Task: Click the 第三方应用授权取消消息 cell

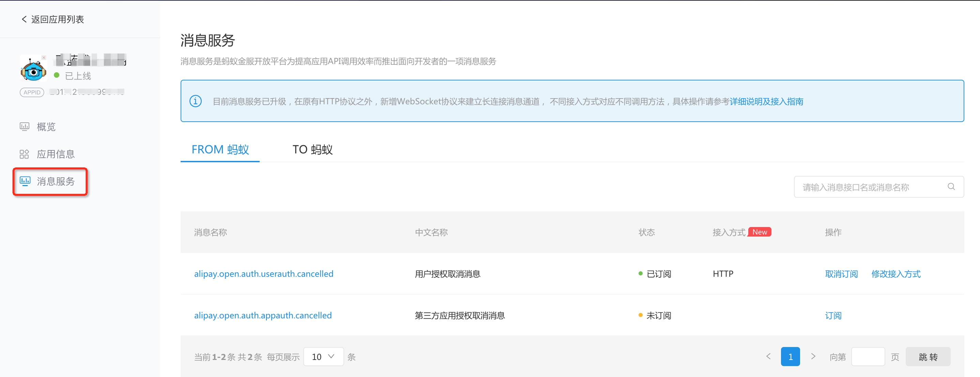Action: (460, 315)
